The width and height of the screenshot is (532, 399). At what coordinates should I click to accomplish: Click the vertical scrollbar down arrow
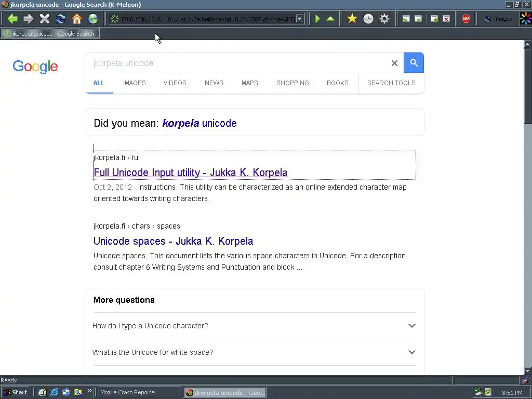click(x=528, y=371)
